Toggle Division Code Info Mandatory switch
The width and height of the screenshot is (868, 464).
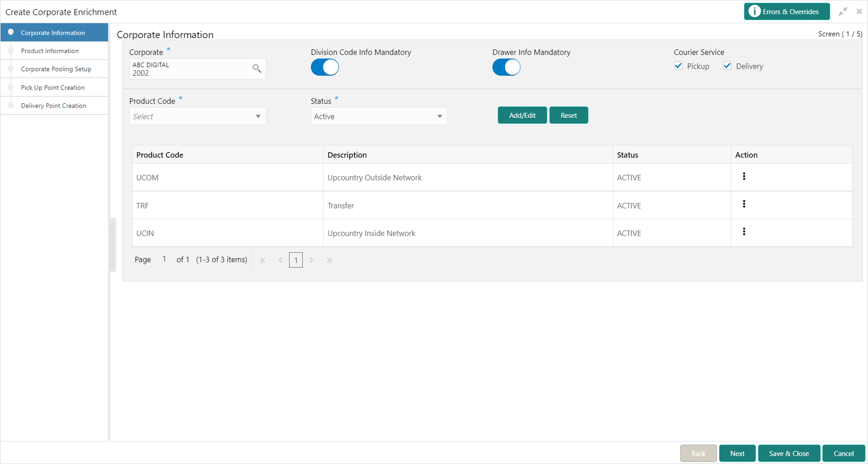(325, 67)
